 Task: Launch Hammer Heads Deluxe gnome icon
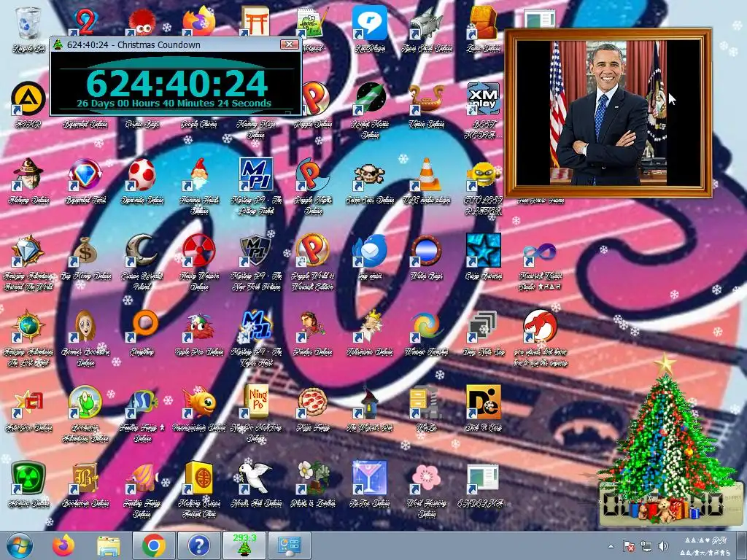tap(199, 174)
